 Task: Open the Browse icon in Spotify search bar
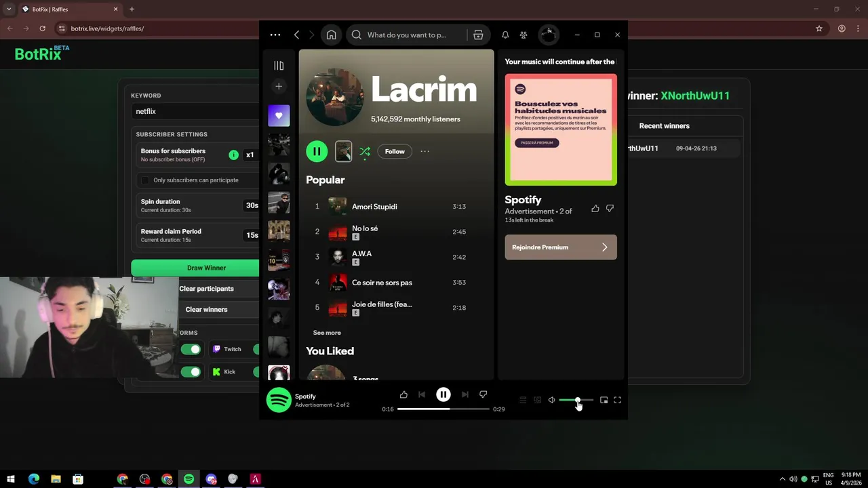(478, 35)
